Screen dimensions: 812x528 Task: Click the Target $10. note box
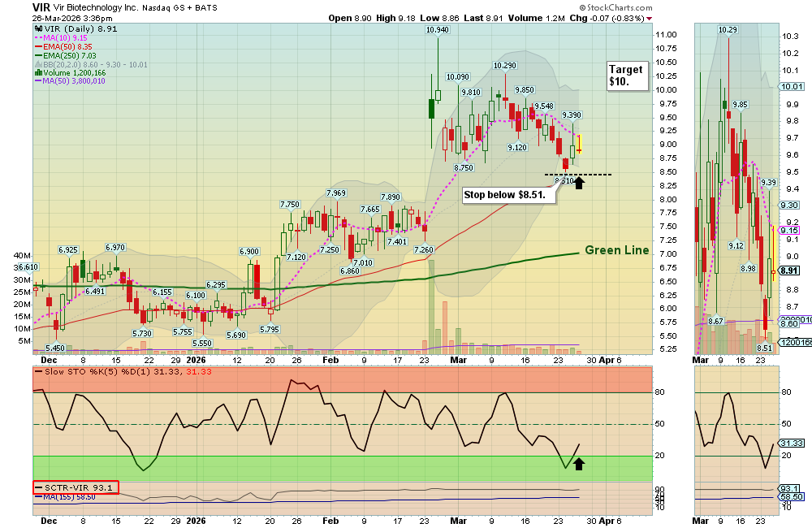[x=628, y=76]
